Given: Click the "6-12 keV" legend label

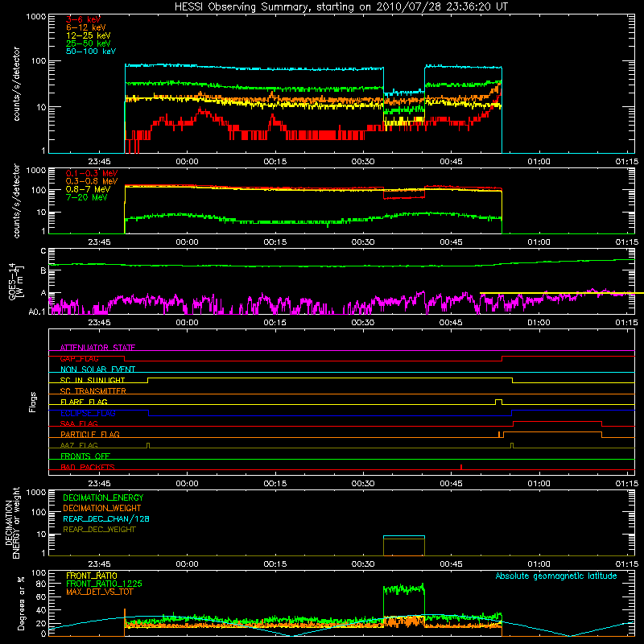Looking at the screenshot, I should [86, 27].
